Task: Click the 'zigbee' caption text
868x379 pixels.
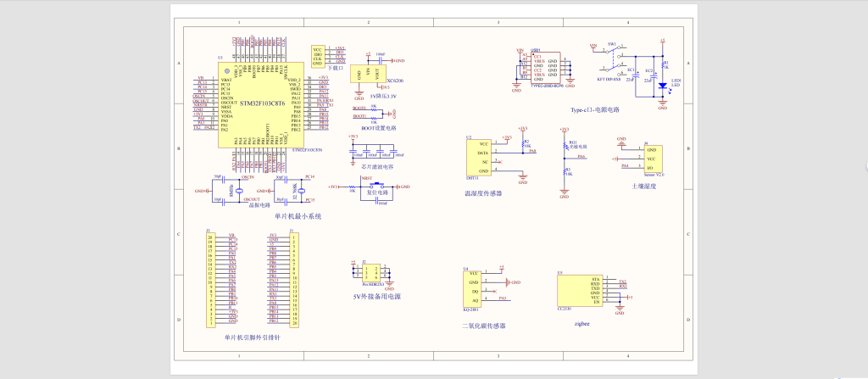Action: coord(581,323)
